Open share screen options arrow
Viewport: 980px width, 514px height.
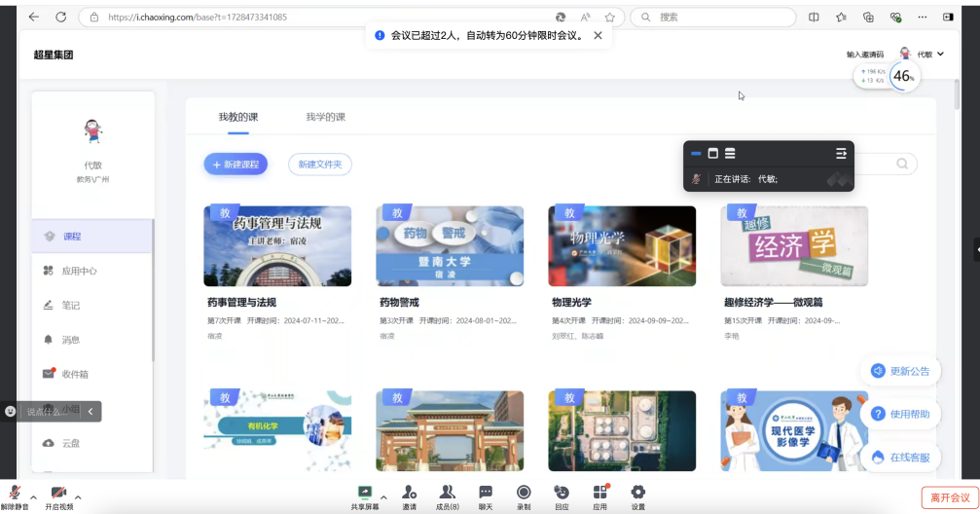tap(382, 496)
